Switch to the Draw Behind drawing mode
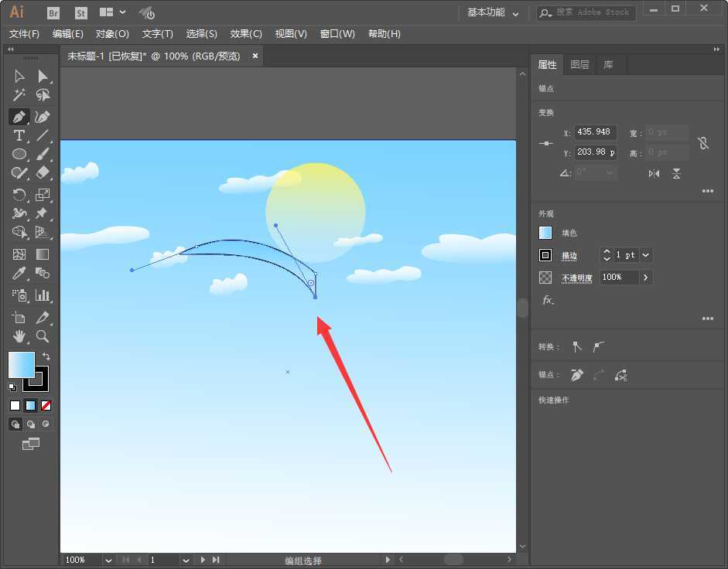Screen dimensions: 728x569 point(31,424)
